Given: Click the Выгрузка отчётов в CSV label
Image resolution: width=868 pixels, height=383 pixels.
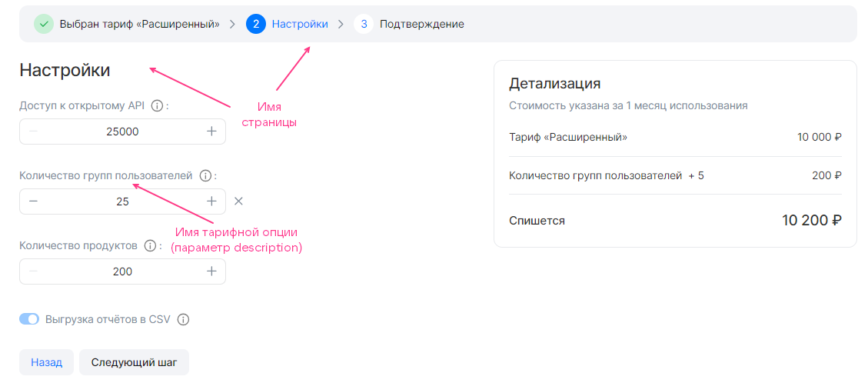Looking at the screenshot, I should 108,319.
